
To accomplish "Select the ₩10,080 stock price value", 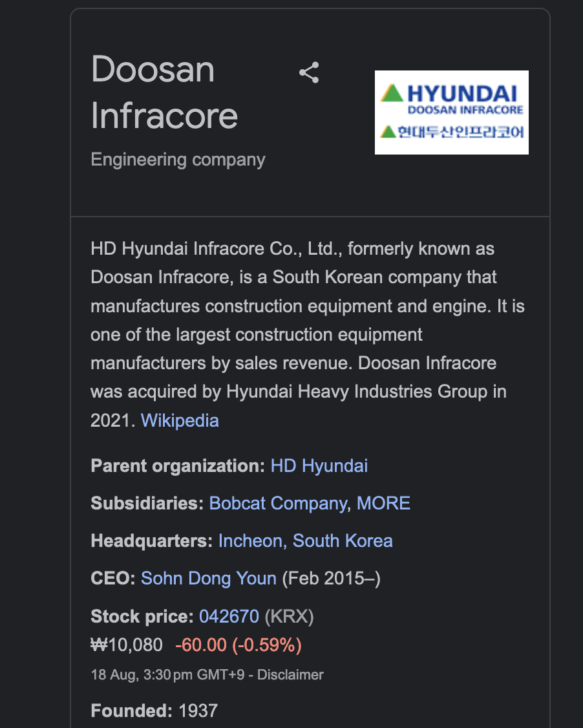I will pyautogui.click(x=127, y=645).
